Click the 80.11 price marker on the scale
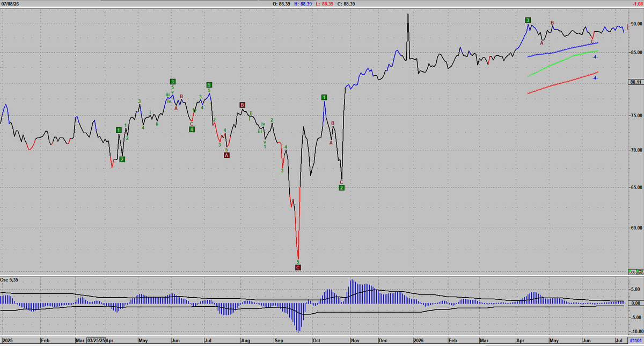The image size is (644, 346). tap(636, 82)
